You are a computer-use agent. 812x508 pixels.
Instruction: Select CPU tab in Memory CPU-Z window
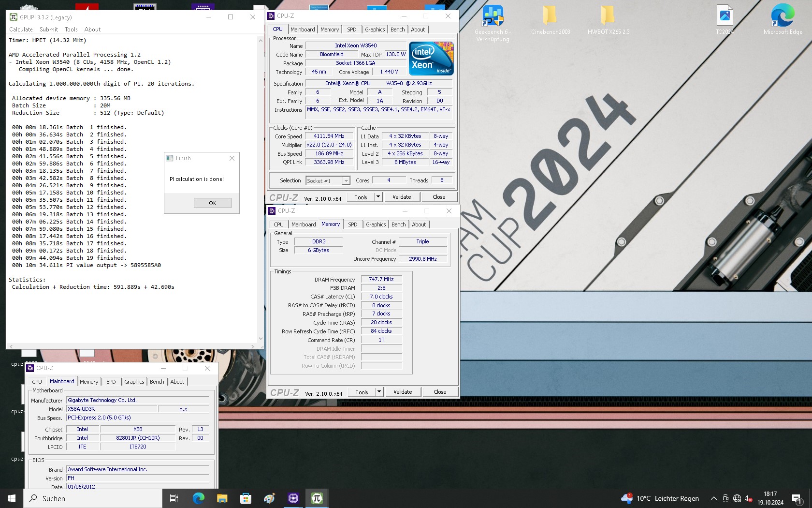pos(279,224)
